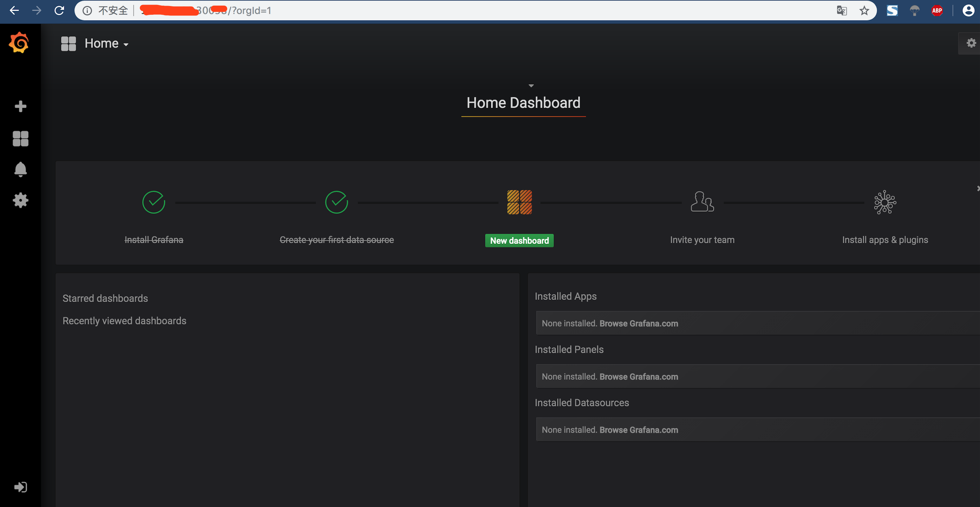Click the New dashboard green button
The height and width of the screenshot is (507, 980).
click(520, 241)
